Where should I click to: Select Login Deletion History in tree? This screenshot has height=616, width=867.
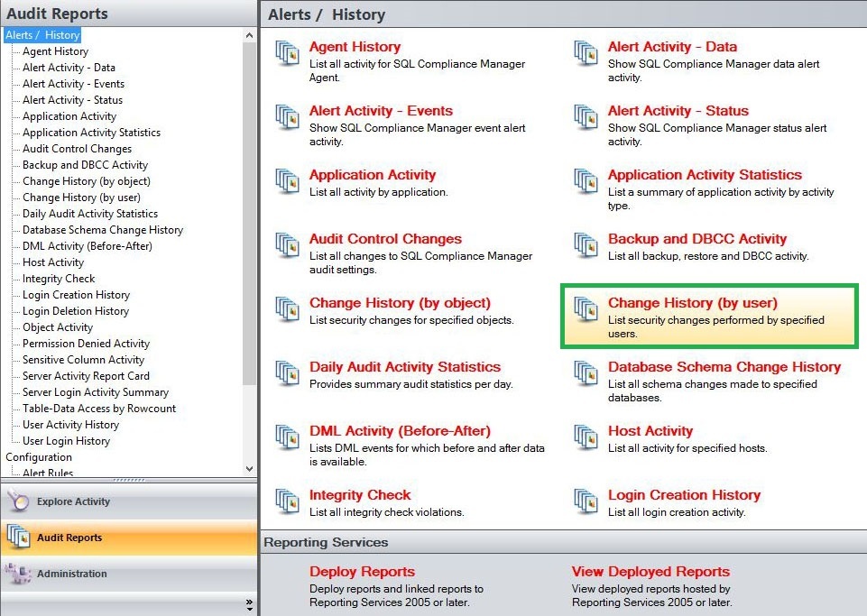click(x=76, y=311)
